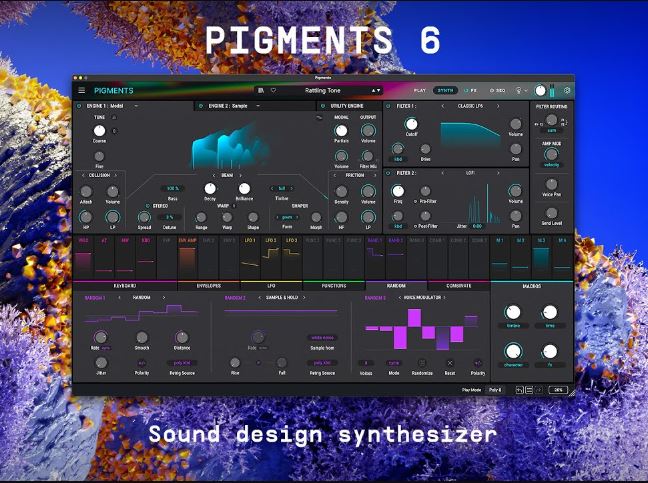Select next Beam resonator with right arrow
Viewport: 648px width, 483px height.
coord(241,176)
